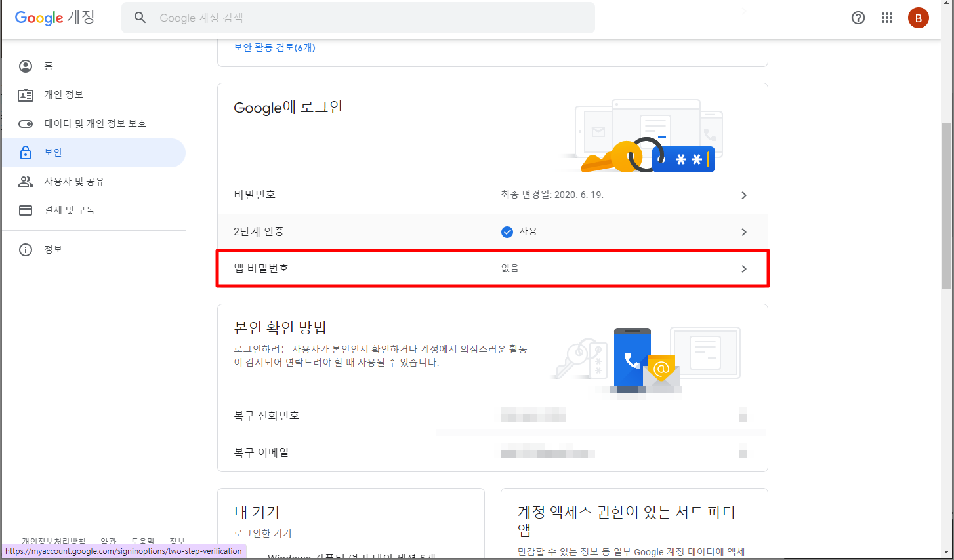954x560 pixels.
Task: Select 보안 menu item
Action: 94,153
